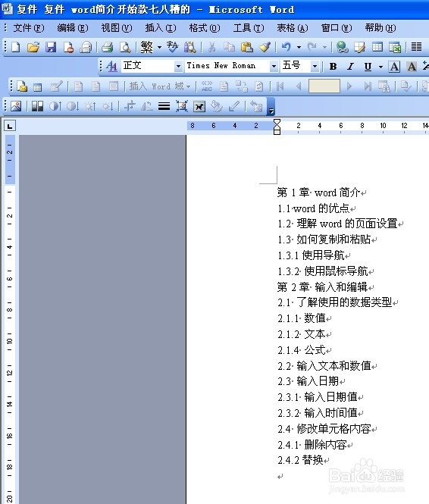429x504 pixels.
Task: Open Print Preview with the magnifier page icon
Action: tap(125, 47)
